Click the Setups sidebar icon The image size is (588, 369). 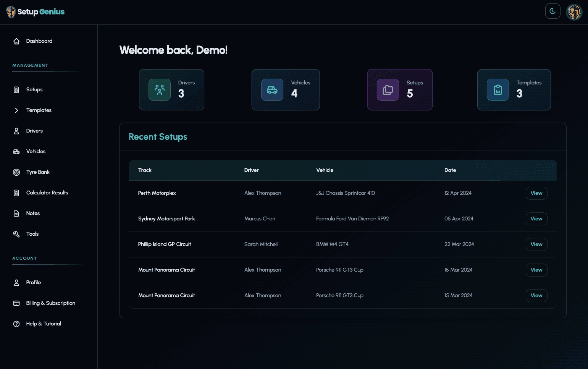pyautogui.click(x=16, y=90)
